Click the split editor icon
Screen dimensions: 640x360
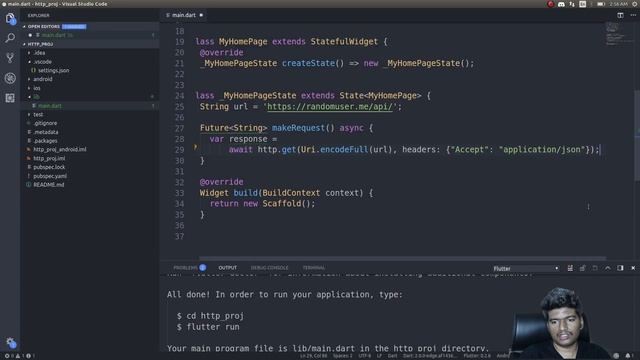pos(620,15)
